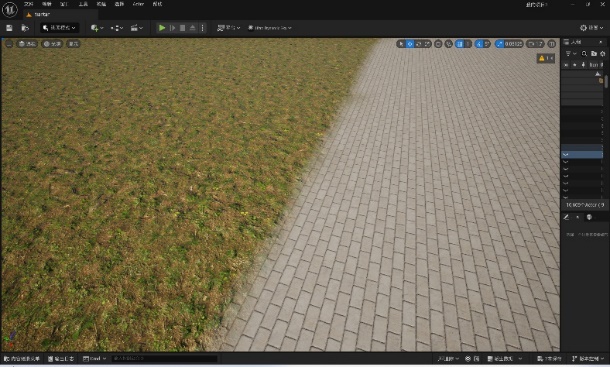
Task: Click the unsaved assets indicator in status bar
Action: pyautogui.click(x=549, y=359)
